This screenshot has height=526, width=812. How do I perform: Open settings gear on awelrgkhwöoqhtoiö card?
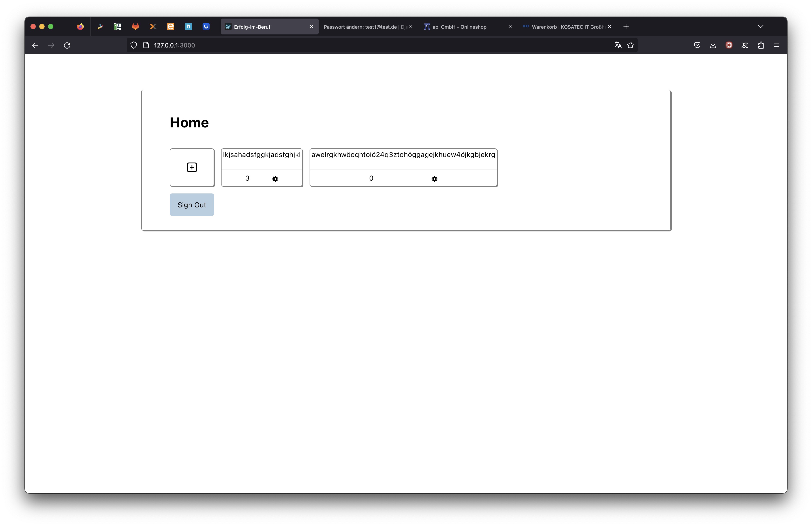tap(434, 179)
